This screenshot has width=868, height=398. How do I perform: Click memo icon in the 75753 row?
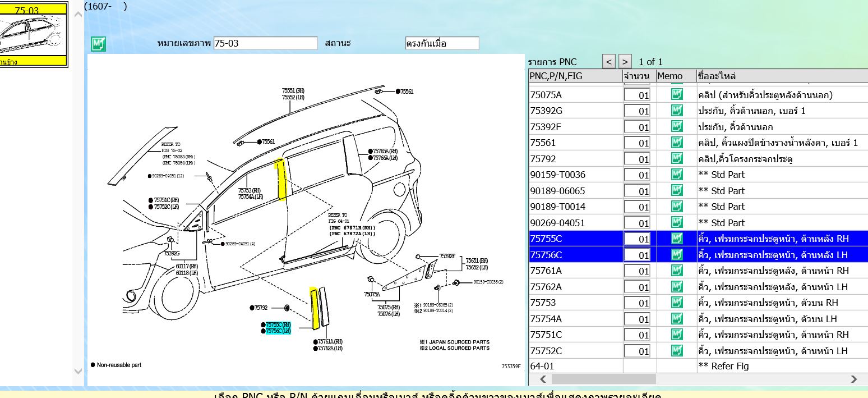[677, 303]
